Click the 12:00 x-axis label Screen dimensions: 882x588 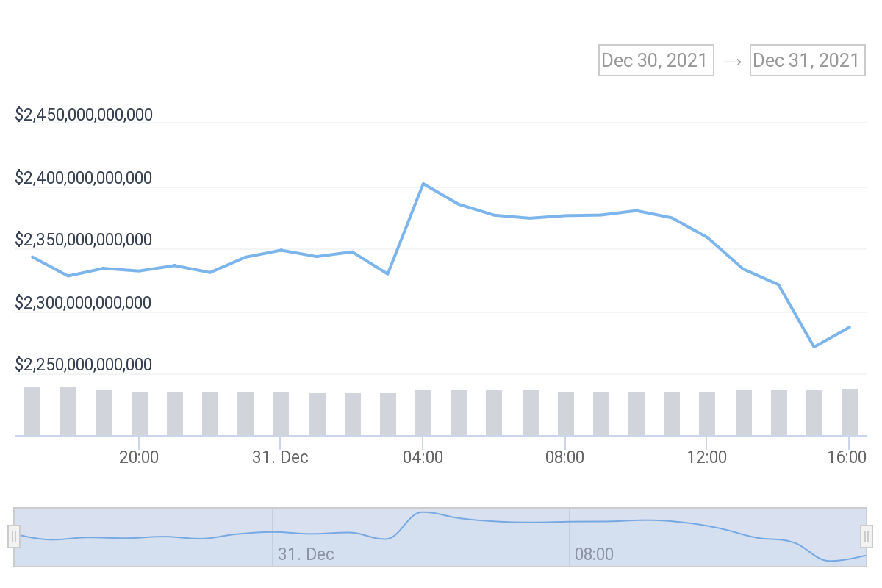point(707,457)
